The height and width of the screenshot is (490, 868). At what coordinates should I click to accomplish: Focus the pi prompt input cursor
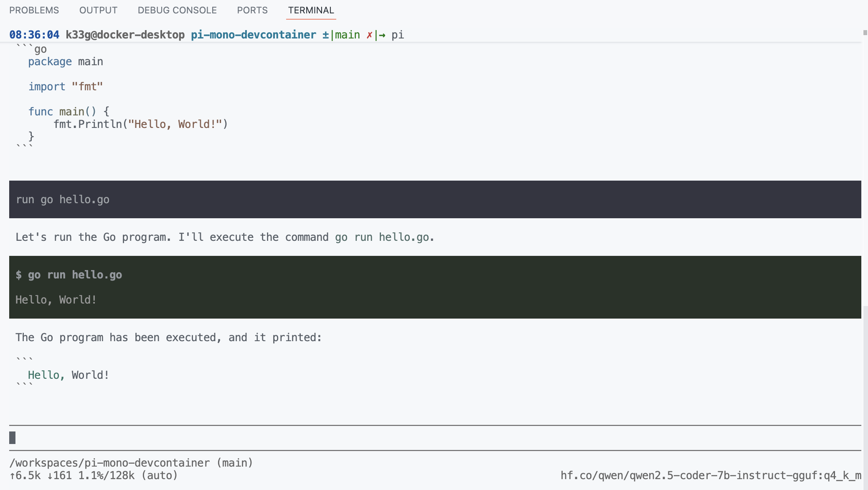pos(13,438)
